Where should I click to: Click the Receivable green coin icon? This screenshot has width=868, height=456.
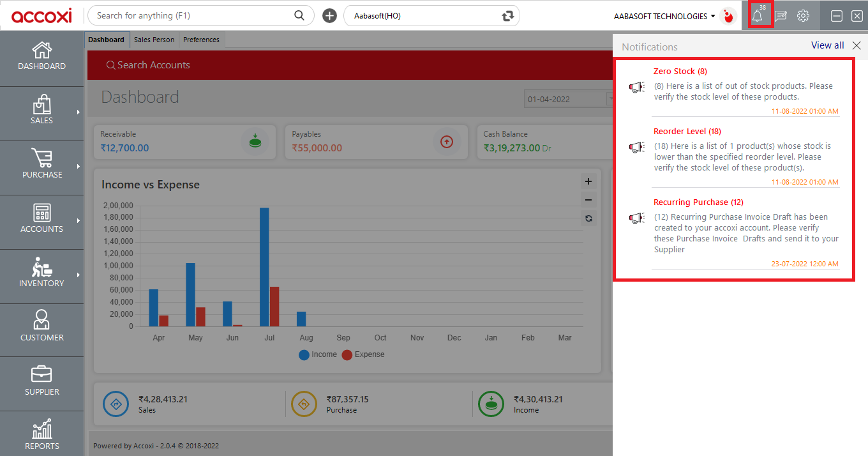coord(255,142)
